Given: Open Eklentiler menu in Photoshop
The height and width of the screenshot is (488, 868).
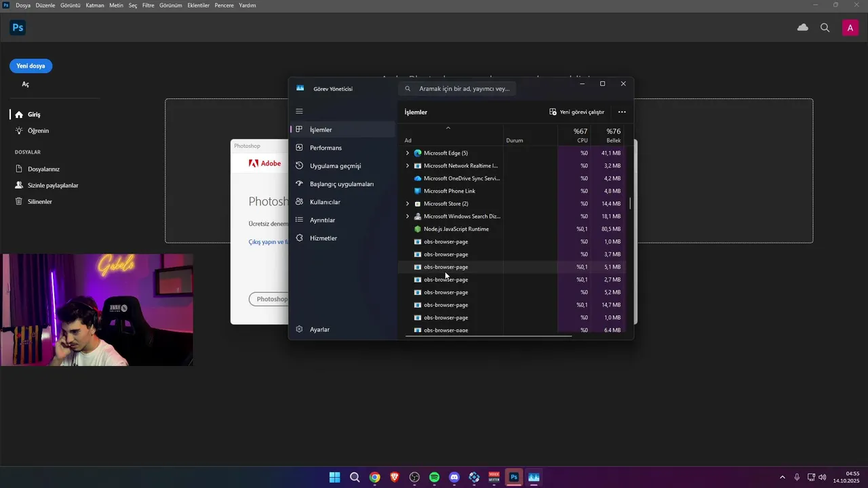Looking at the screenshot, I should (199, 5).
